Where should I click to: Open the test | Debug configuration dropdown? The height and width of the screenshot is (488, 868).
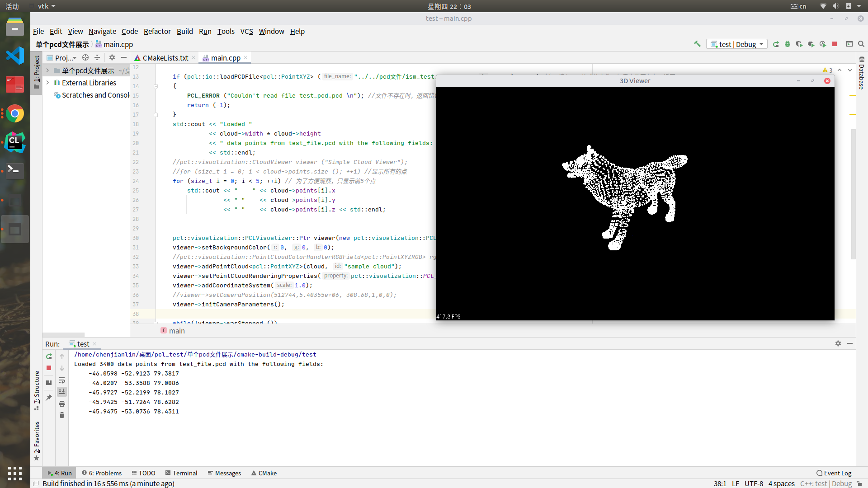737,44
